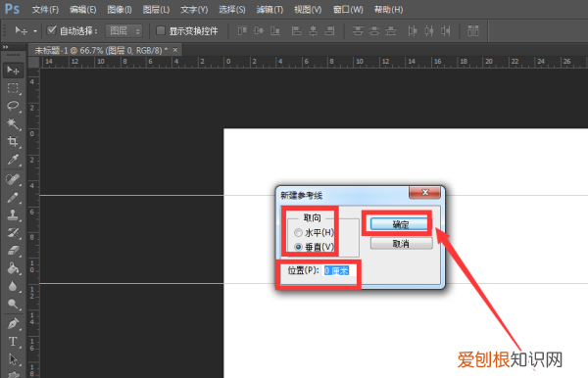The width and height of the screenshot is (588, 378).
Task: Open the 窗口(W) menu
Action: coord(348,10)
